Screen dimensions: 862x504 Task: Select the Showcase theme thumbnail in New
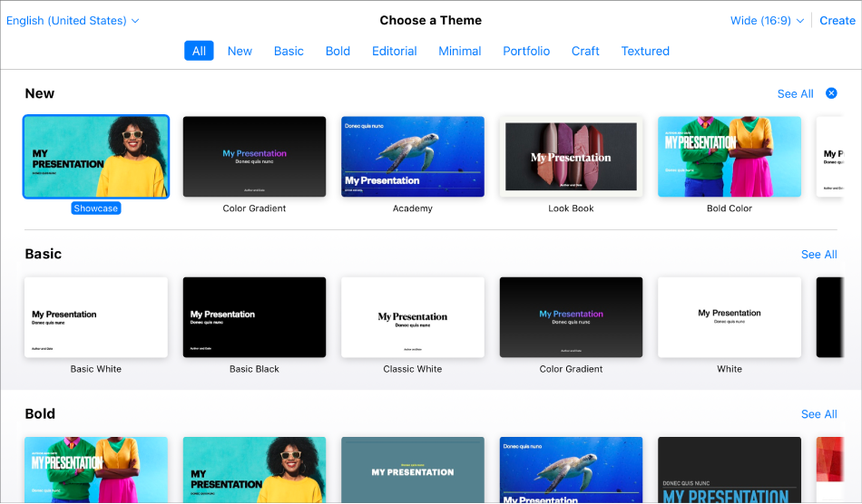(x=96, y=157)
